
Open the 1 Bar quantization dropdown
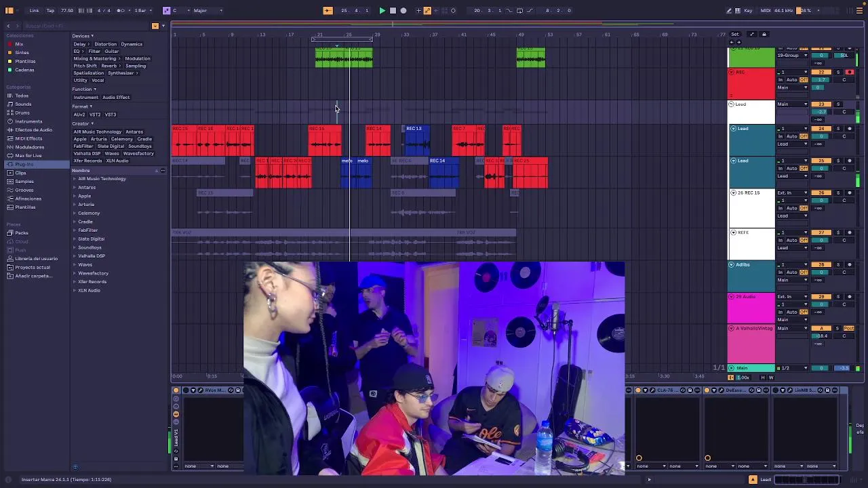click(x=141, y=10)
